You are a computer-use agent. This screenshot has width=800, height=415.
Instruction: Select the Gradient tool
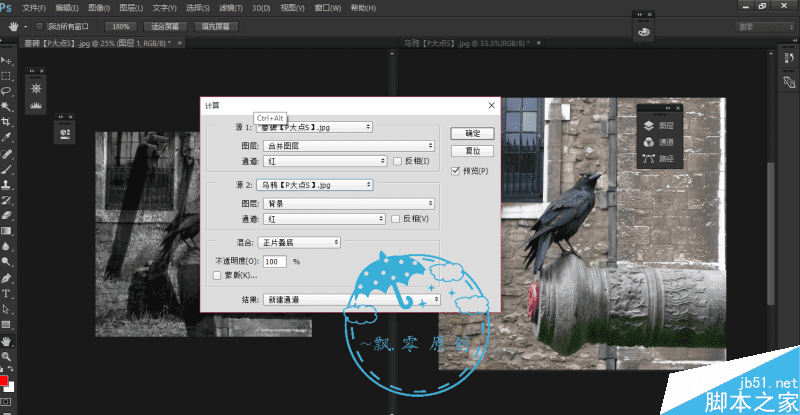[x=6, y=231]
